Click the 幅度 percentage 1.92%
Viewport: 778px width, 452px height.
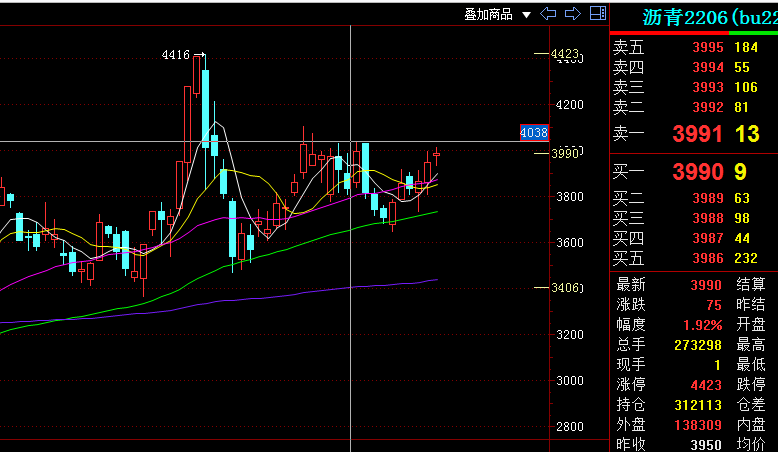702,325
